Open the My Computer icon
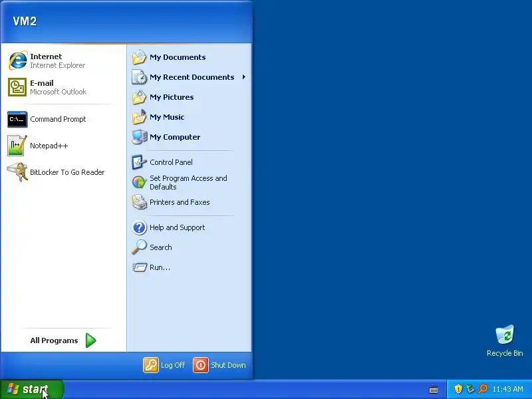The height and width of the screenshot is (399, 532). 139,137
